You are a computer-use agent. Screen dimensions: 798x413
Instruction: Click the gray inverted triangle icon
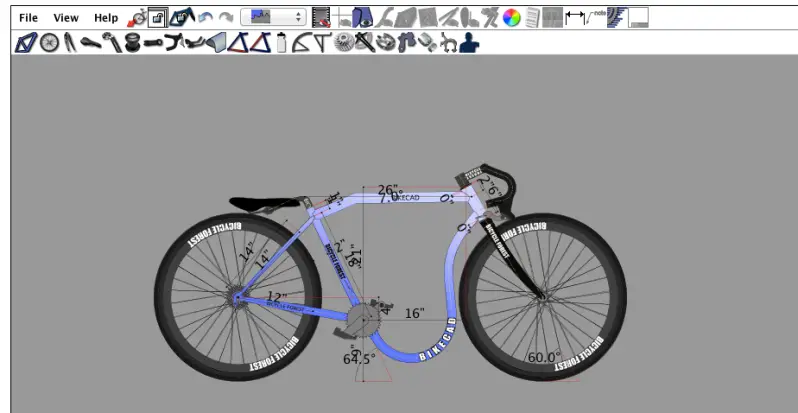(x=322, y=43)
